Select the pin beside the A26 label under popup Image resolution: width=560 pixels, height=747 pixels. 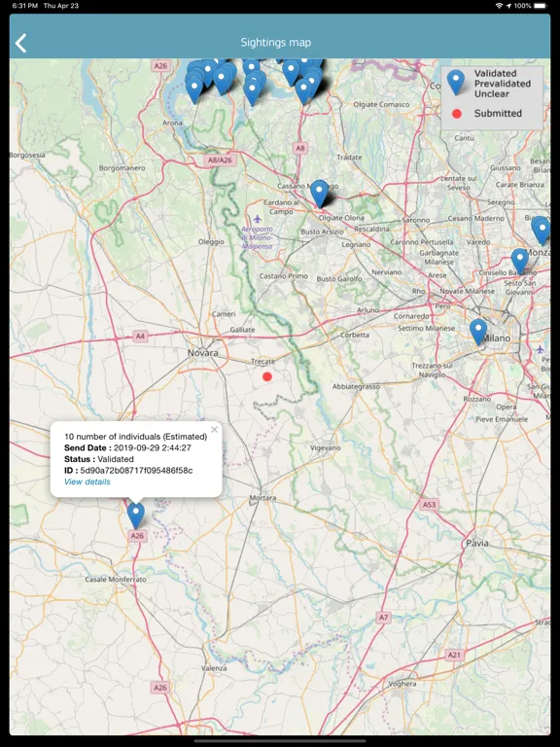136,516
